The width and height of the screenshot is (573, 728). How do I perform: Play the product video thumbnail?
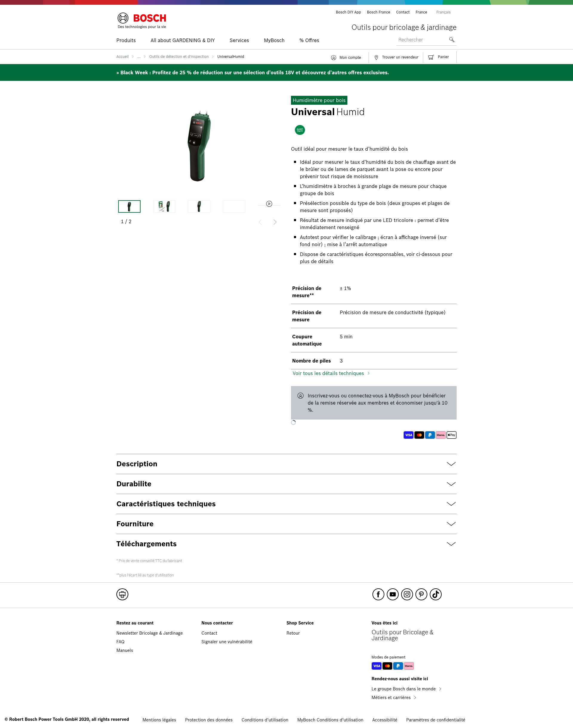click(x=269, y=204)
